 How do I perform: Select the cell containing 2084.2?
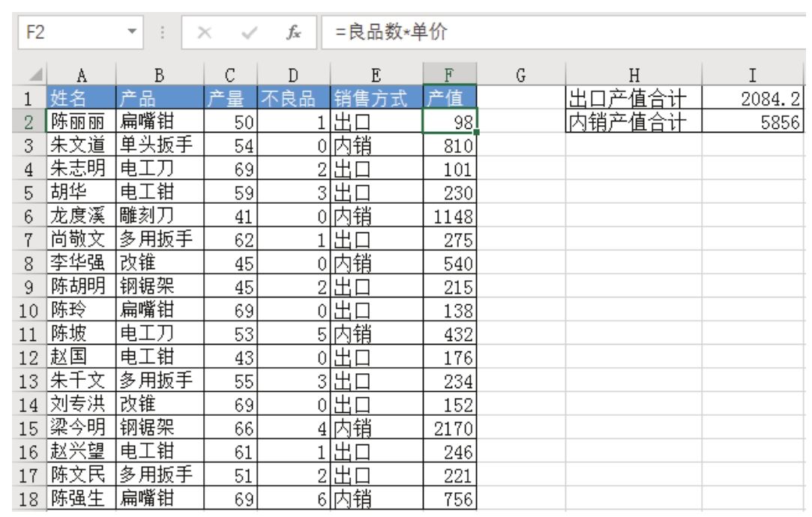point(757,97)
